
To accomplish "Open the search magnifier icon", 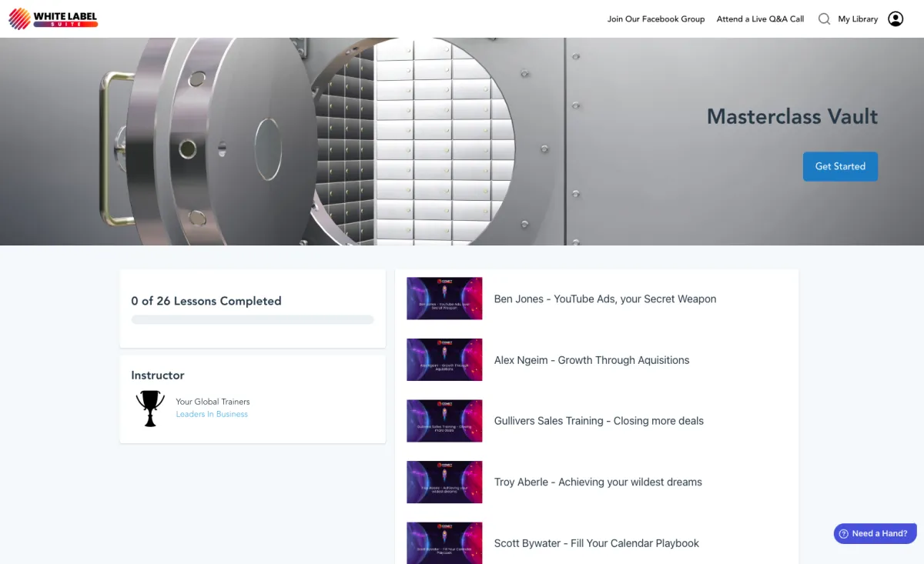I will 824,19.
